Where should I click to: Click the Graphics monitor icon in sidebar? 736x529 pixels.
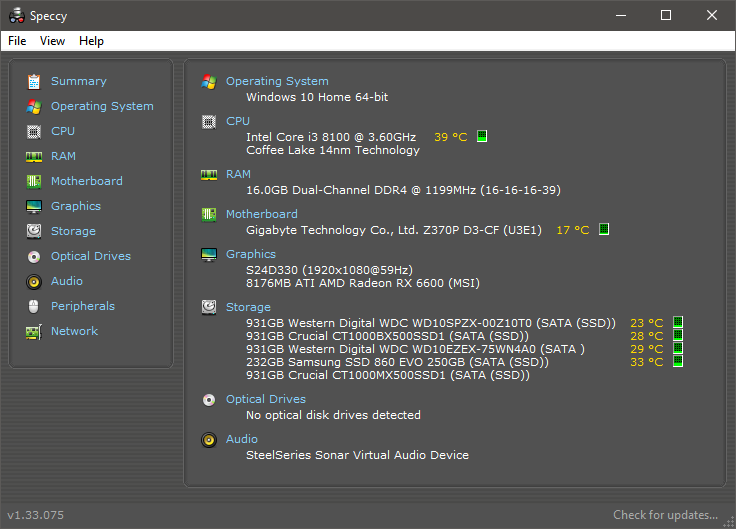(x=34, y=207)
